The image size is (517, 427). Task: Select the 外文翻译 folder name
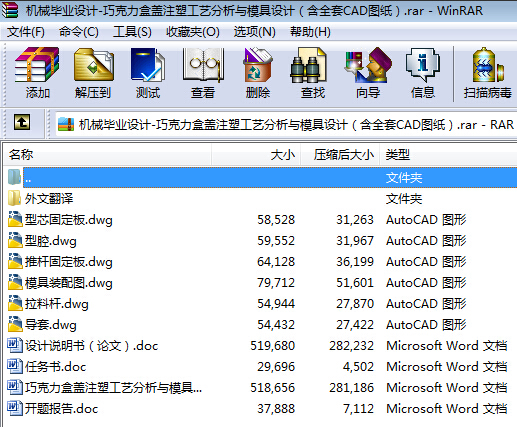coord(49,199)
